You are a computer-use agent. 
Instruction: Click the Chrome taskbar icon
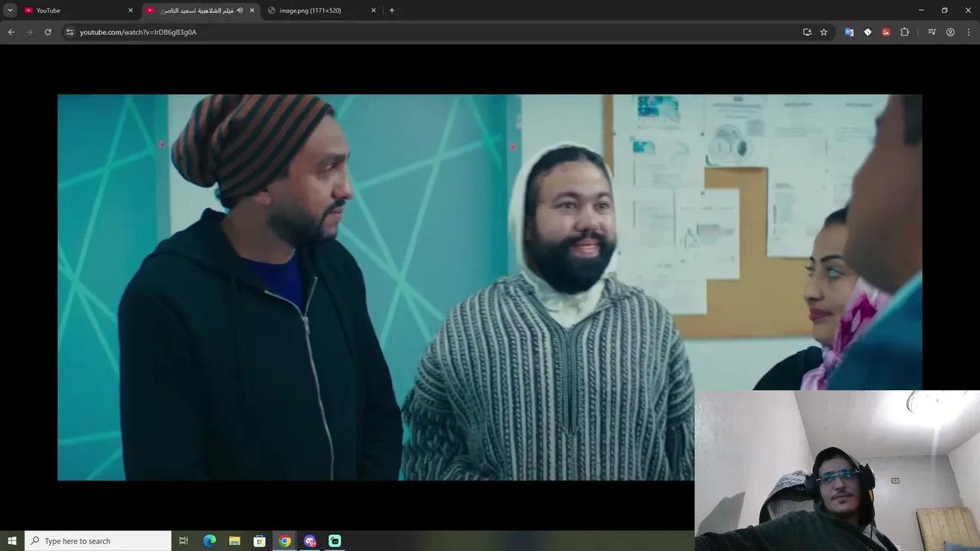pyautogui.click(x=285, y=541)
